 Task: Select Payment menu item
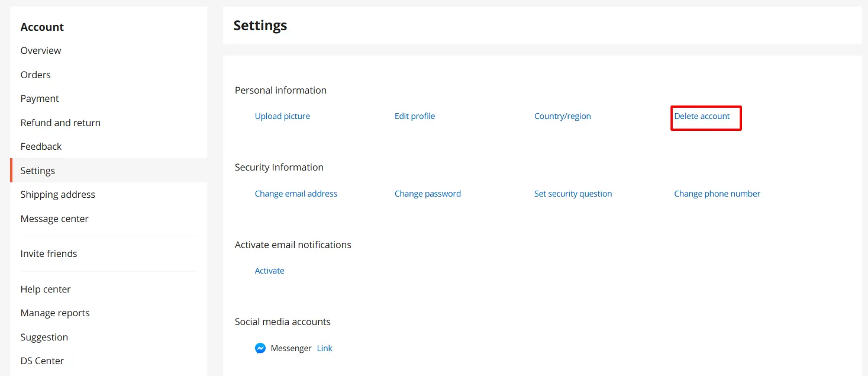[40, 99]
